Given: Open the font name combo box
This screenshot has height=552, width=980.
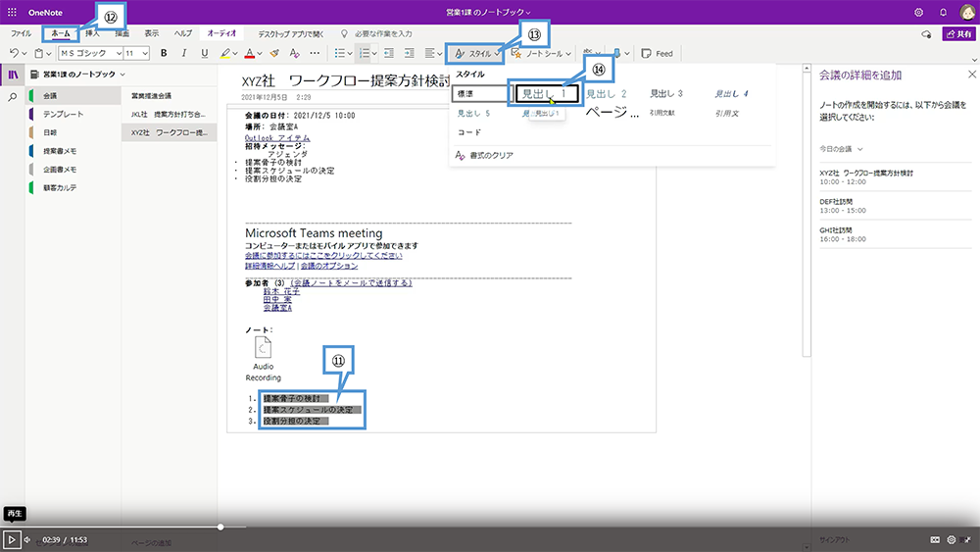Looking at the screenshot, I should coord(90,53).
